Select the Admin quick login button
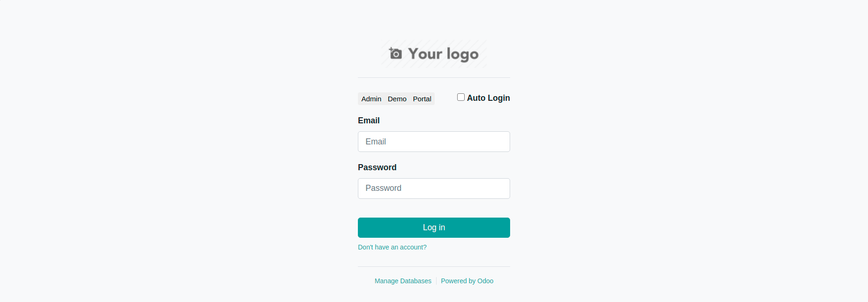Image resolution: width=868 pixels, height=302 pixels. [371, 99]
